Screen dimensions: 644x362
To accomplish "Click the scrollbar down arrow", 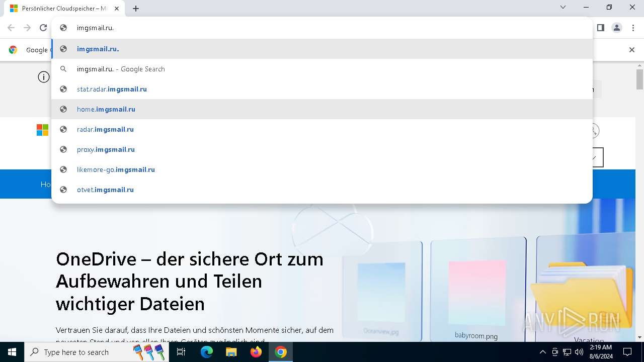I will (x=639, y=337).
